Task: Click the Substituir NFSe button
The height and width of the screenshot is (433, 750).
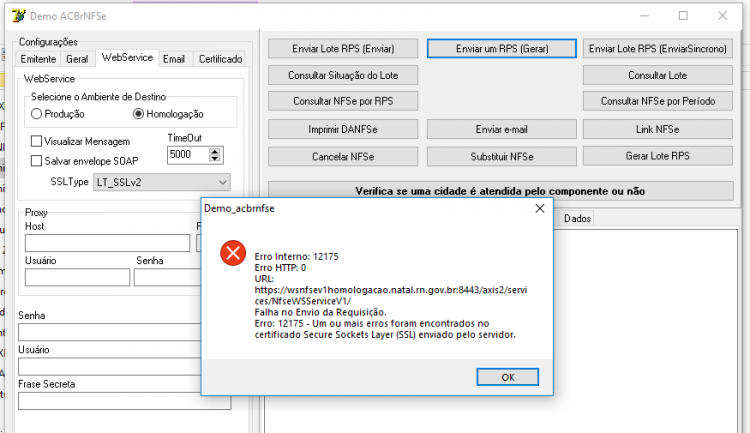Action: (x=502, y=156)
